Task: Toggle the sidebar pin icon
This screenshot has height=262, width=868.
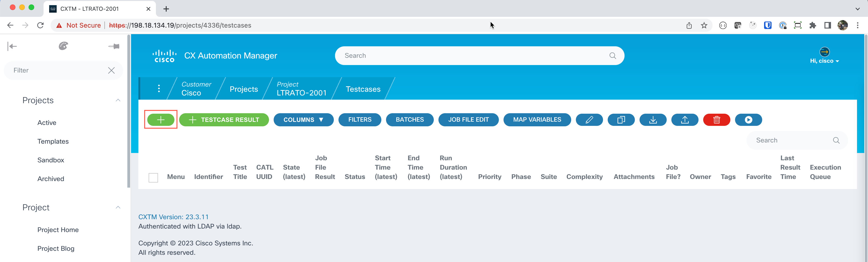Action: 114,46
